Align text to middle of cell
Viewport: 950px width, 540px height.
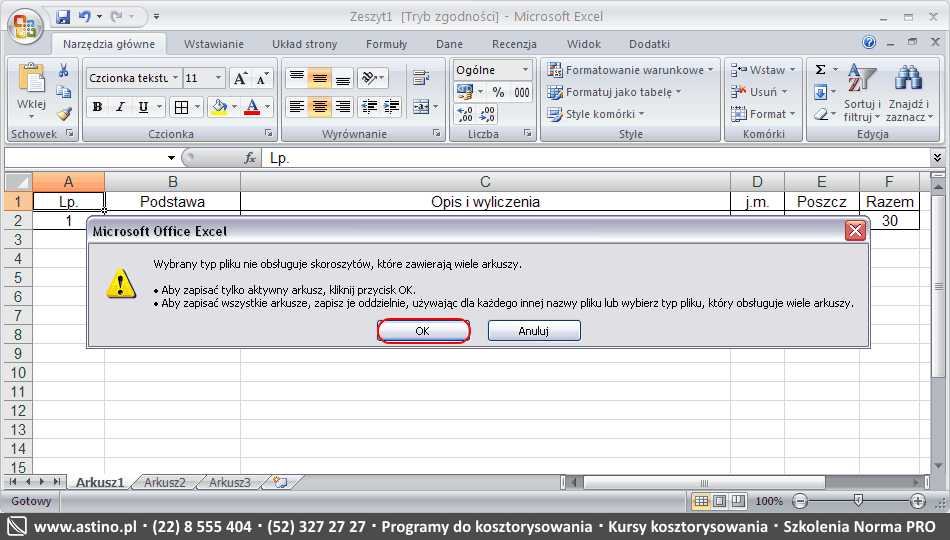[319, 78]
